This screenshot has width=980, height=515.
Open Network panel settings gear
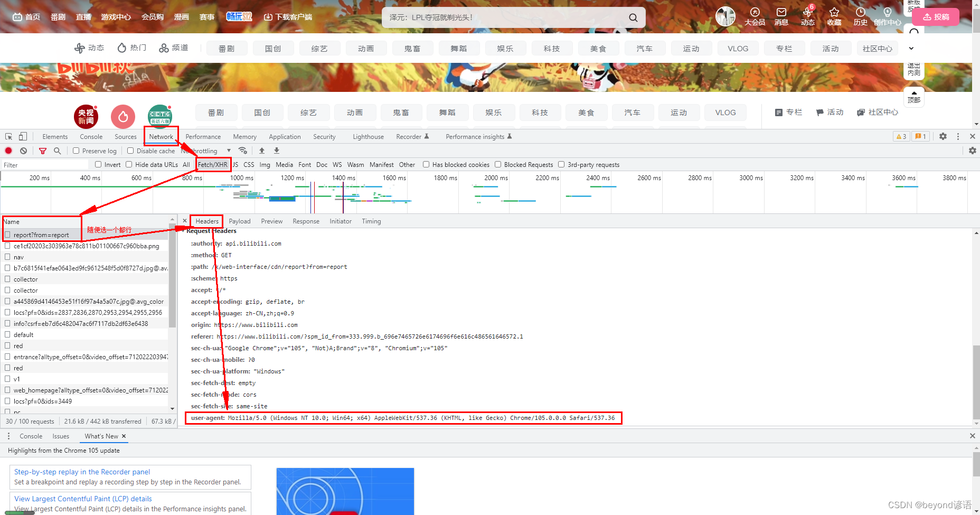pos(973,151)
